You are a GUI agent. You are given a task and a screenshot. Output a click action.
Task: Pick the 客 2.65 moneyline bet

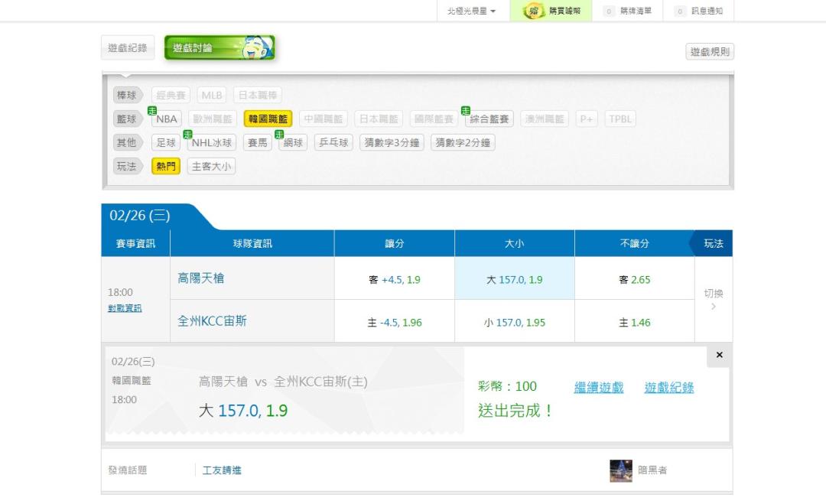click(x=635, y=280)
